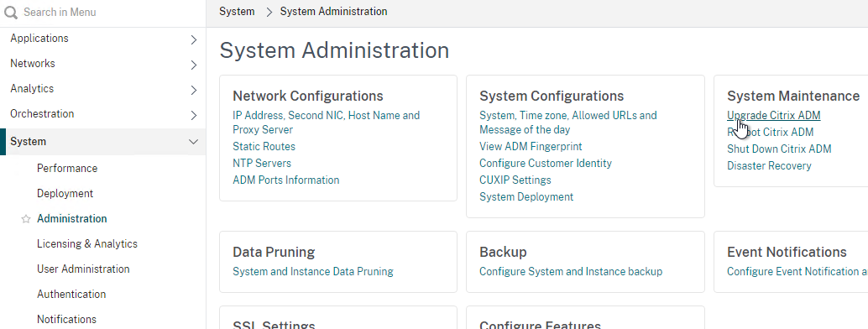Expand the Networks menu chevron
The width and height of the screenshot is (868, 329).
click(x=194, y=65)
